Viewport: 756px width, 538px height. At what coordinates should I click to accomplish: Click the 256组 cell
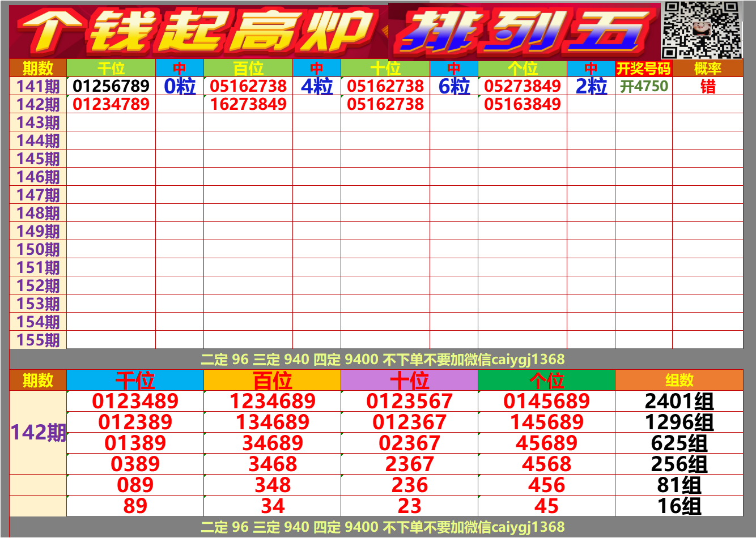(x=679, y=464)
